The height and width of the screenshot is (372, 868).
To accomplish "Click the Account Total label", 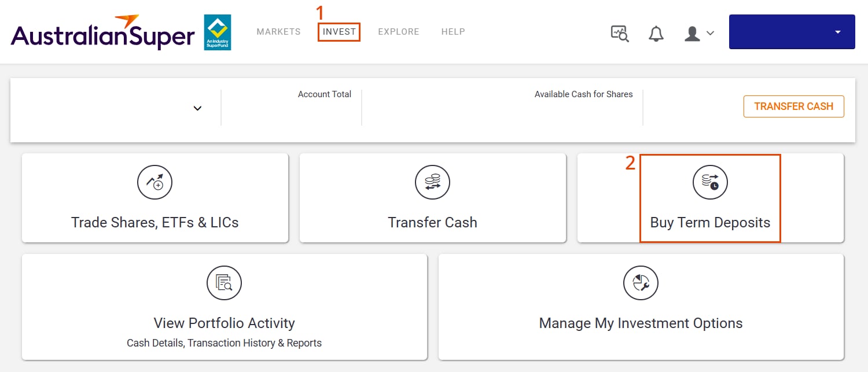I will pyautogui.click(x=325, y=94).
